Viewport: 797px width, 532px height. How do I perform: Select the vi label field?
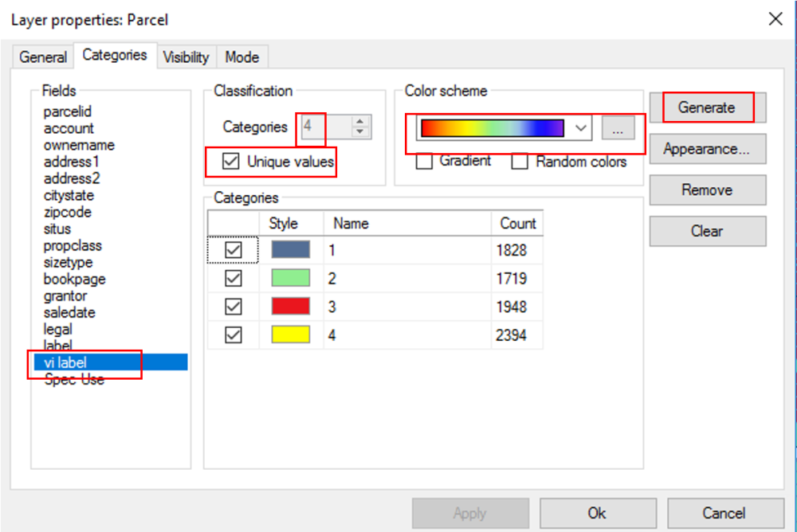pyautogui.click(x=80, y=362)
